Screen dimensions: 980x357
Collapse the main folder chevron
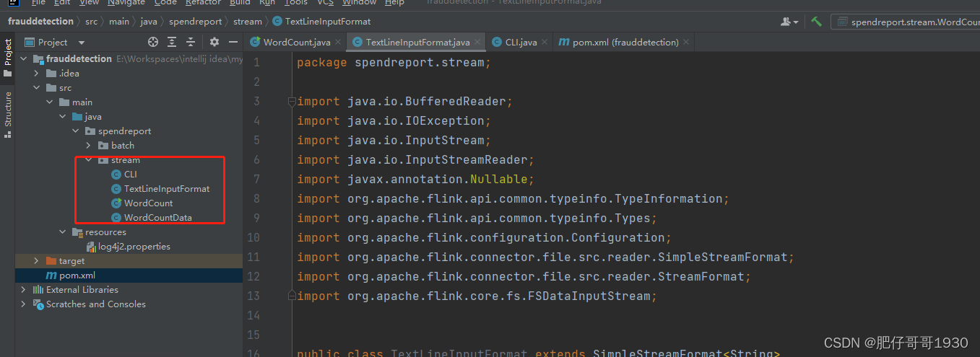50,102
